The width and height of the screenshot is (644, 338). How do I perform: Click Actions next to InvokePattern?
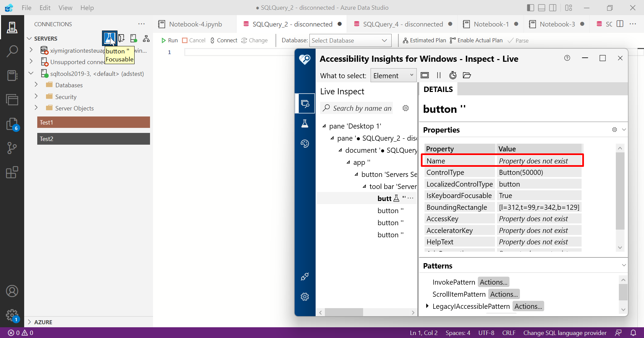(493, 282)
